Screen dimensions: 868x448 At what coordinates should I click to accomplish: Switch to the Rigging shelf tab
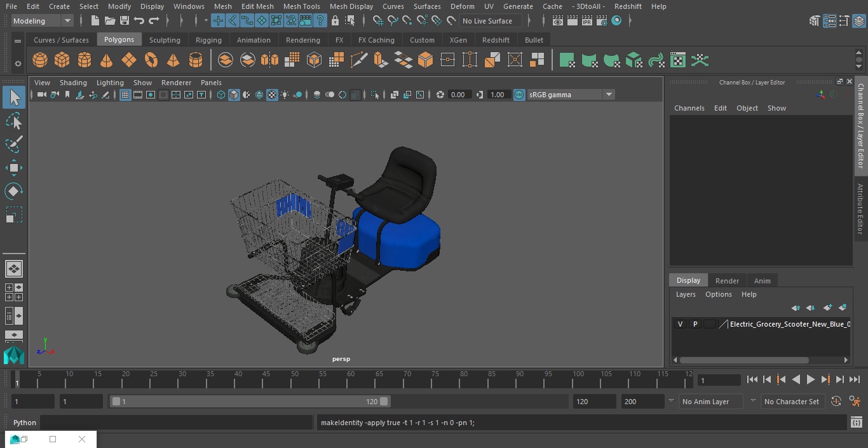(x=208, y=39)
